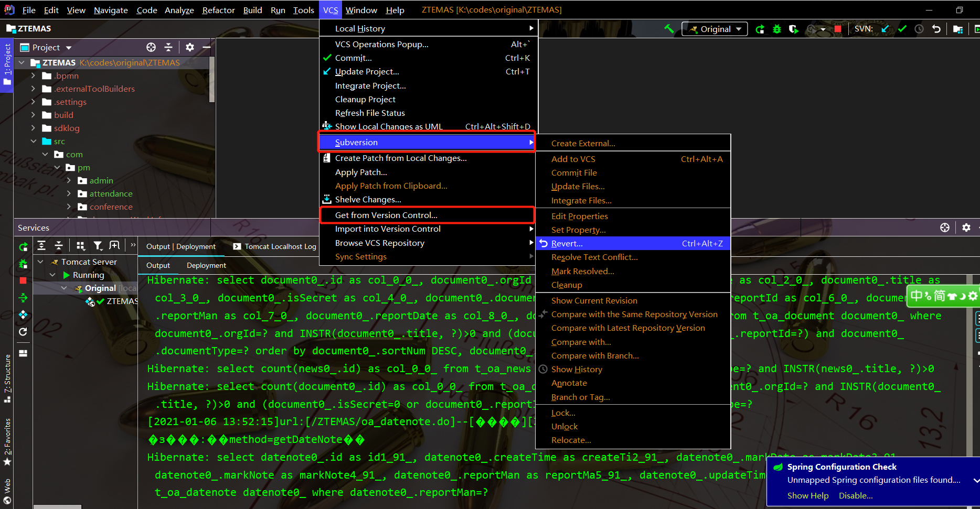Select Update Project... menu item

coord(427,71)
